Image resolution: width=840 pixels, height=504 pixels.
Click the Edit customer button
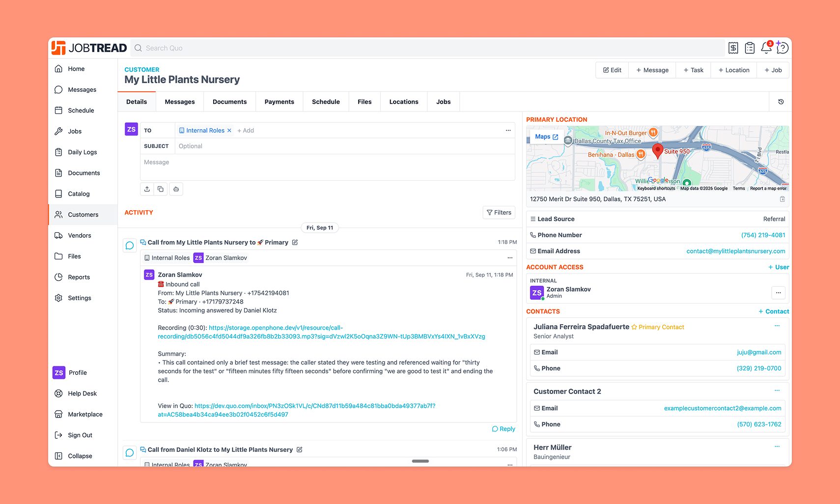612,70
